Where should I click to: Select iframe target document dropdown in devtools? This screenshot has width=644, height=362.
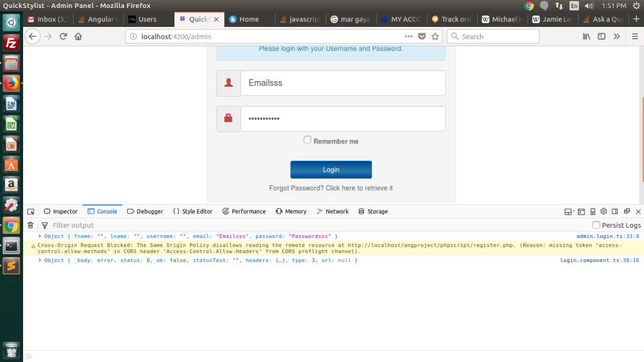(569, 212)
